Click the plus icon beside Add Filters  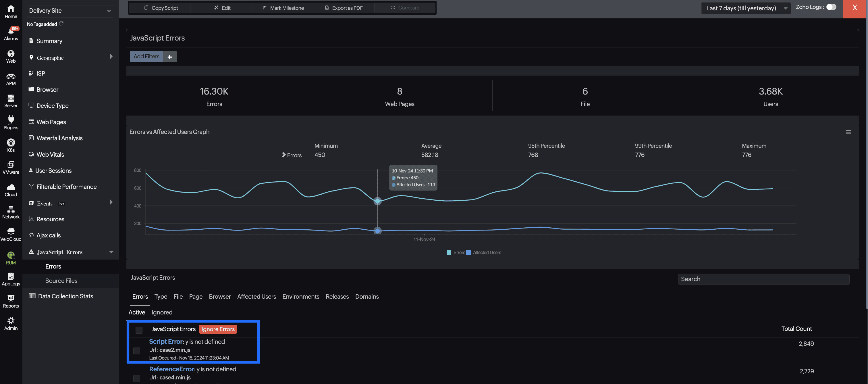click(170, 57)
